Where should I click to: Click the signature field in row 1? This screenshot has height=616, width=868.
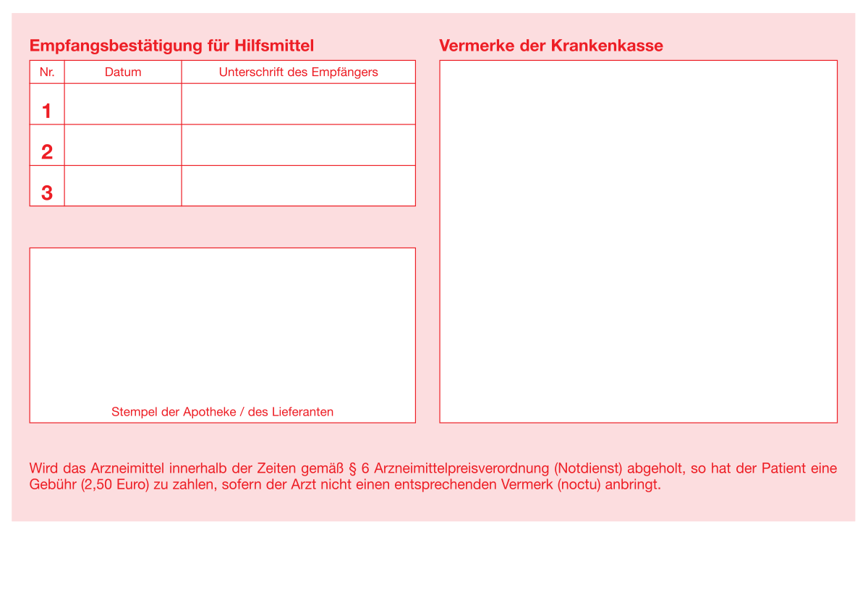pyautogui.click(x=298, y=104)
